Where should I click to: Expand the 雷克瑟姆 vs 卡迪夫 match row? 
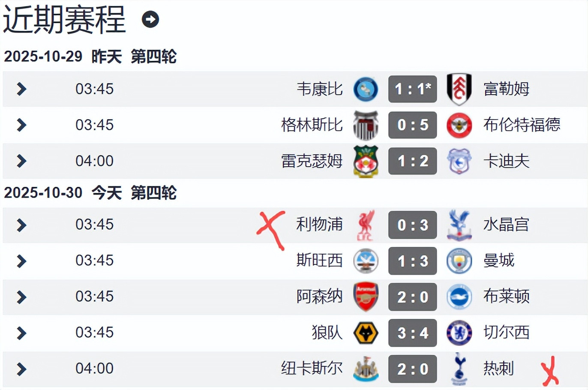21,161
